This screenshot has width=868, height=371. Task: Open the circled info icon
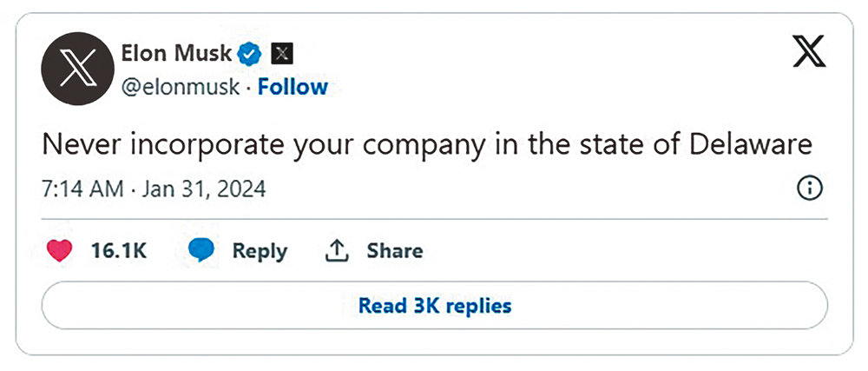click(809, 189)
